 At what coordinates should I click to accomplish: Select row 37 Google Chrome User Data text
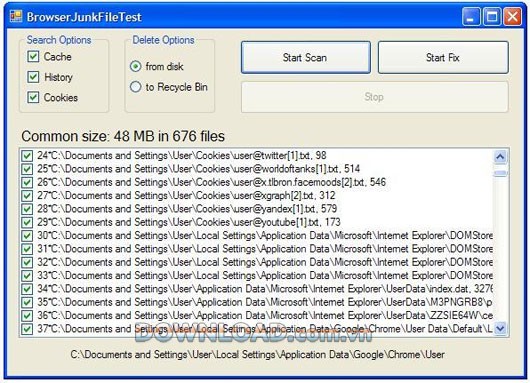265,329
